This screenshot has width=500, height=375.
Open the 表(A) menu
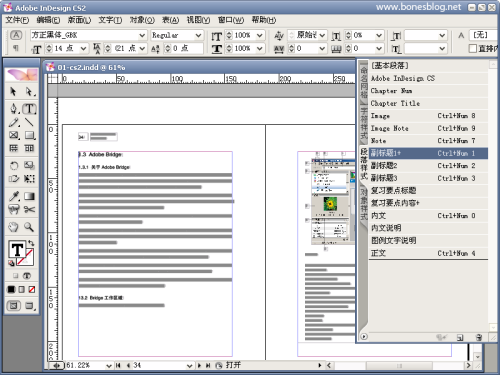[171, 20]
